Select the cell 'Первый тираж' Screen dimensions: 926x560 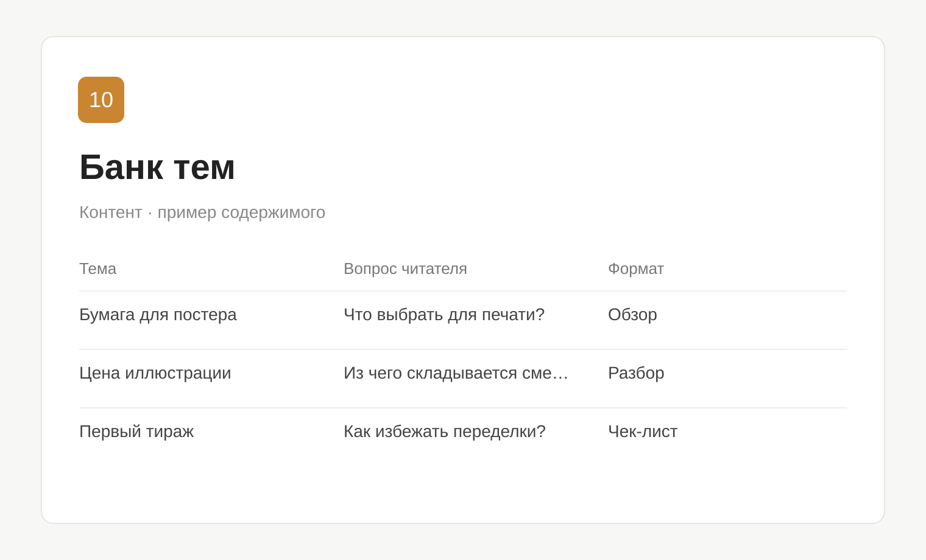coord(136,432)
